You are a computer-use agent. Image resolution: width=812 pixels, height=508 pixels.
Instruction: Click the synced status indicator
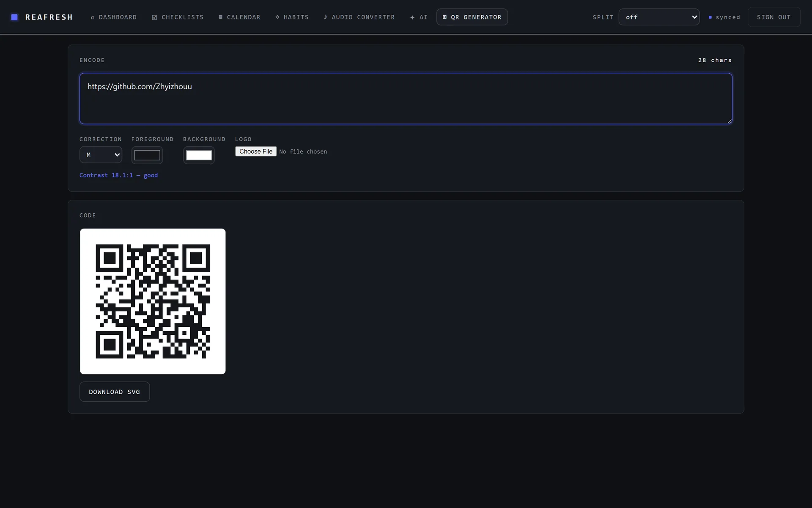pos(724,17)
